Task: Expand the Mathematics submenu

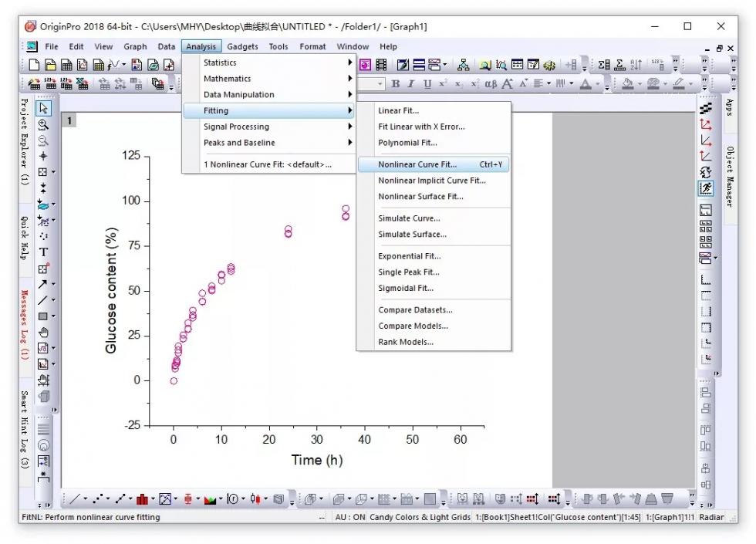Action: tap(268, 79)
